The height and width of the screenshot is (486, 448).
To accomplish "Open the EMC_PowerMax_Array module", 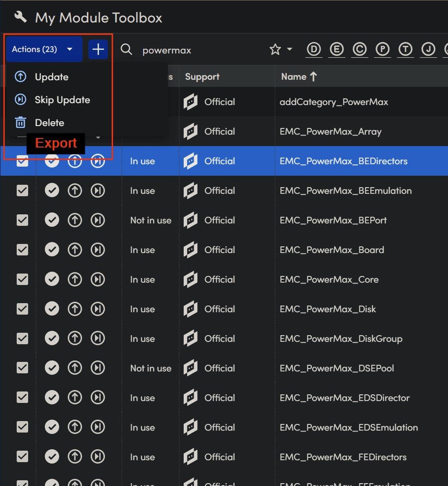I will 330,132.
